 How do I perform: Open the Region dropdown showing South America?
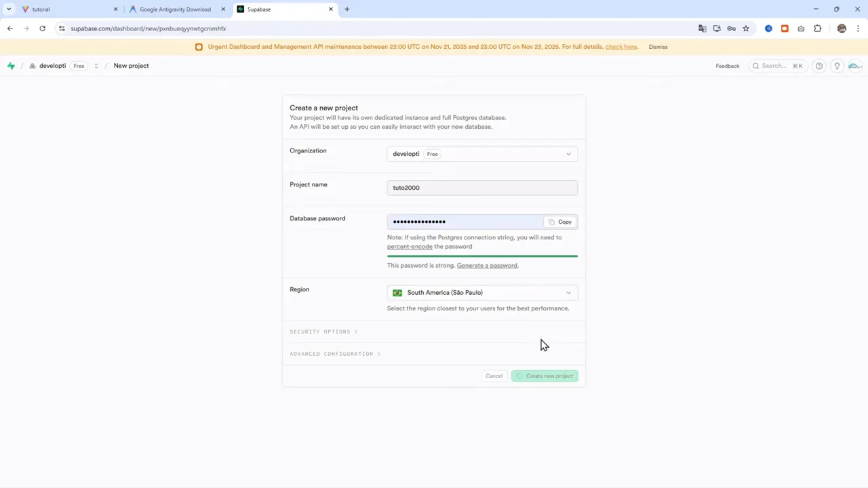[481, 292]
